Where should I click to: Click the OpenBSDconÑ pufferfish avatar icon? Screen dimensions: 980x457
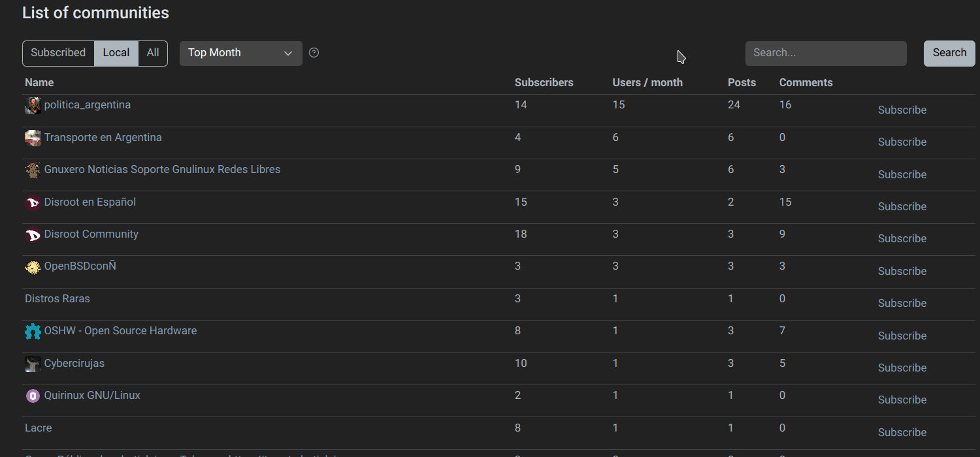33,267
